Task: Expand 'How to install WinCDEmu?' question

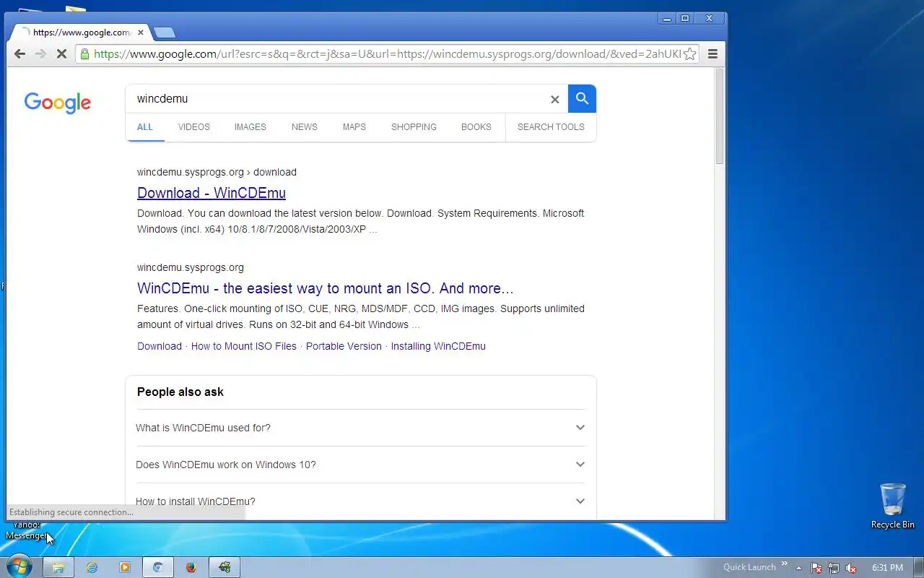Action: click(x=361, y=501)
